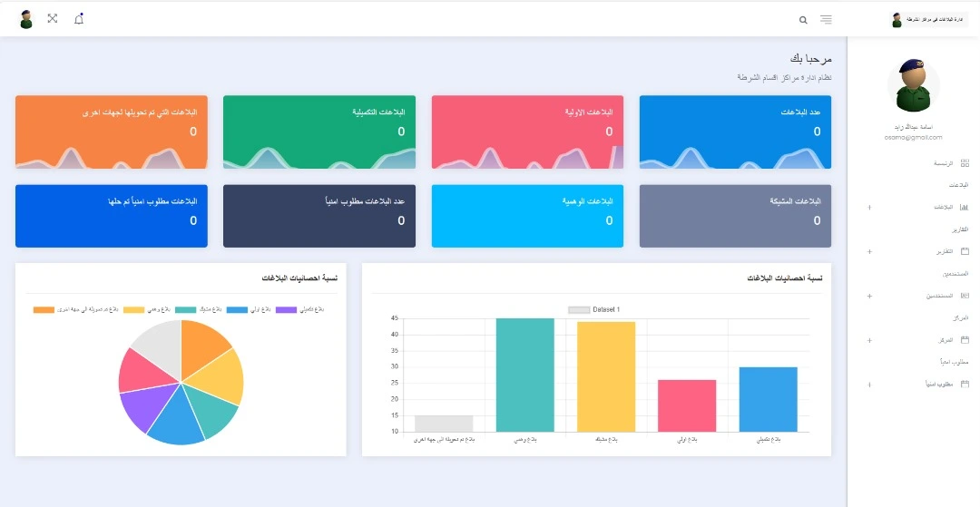Expand المراكز submenu with its plus sign

[870, 341]
